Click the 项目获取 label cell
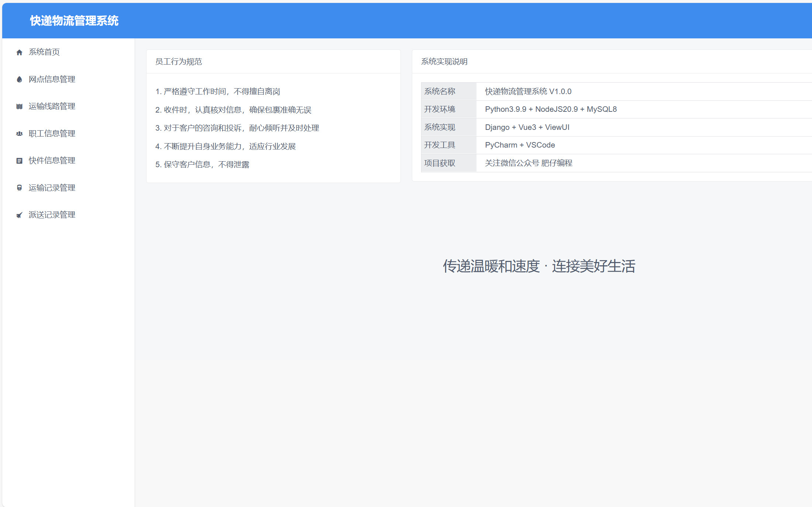 tap(449, 163)
